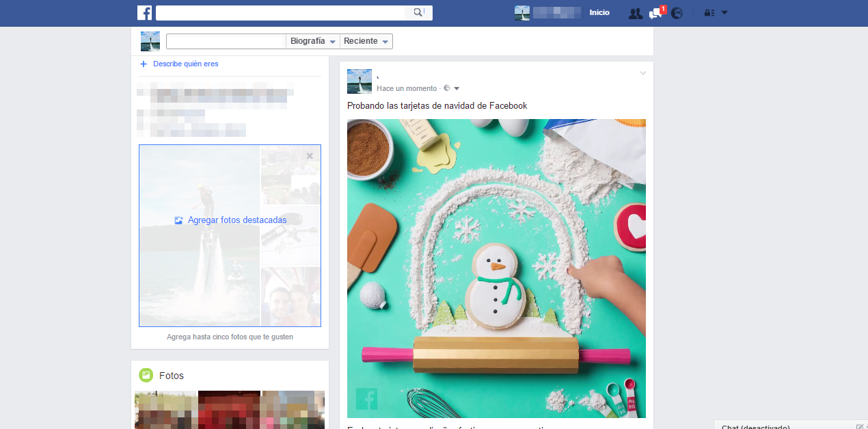Screen dimensions: 868x429
Task: Open the first photo thumbnail under Fotos
Action: (165, 410)
